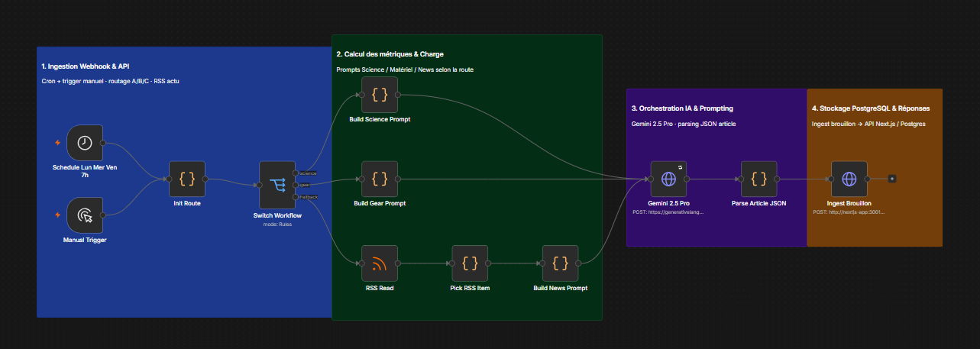
Task: Click the output connector of Init Route
Action: click(205, 179)
